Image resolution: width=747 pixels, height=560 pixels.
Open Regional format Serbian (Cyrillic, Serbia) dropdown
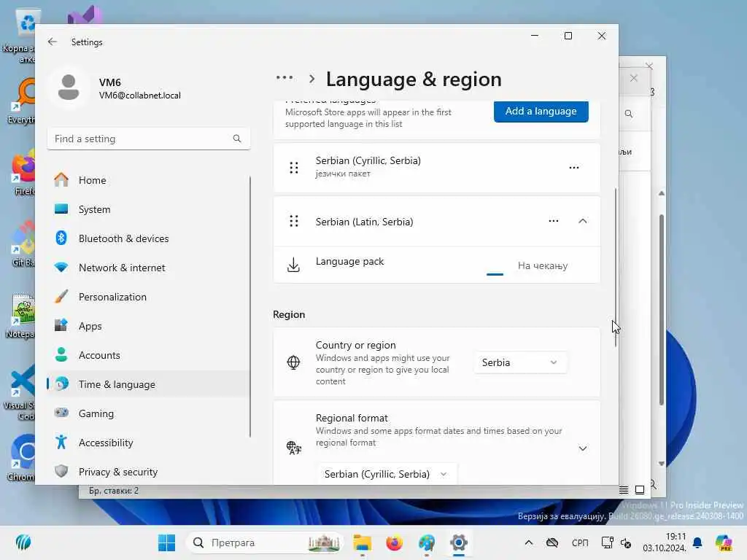point(387,474)
